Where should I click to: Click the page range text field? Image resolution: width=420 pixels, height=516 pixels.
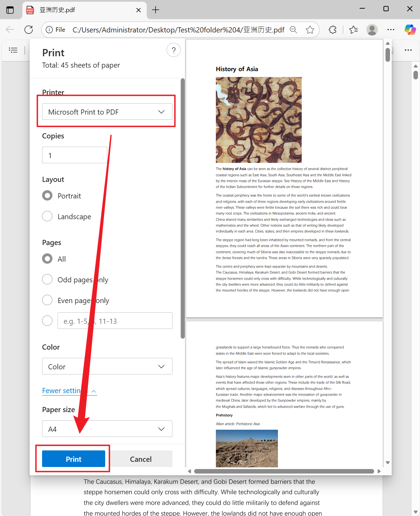pyautogui.click(x=115, y=321)
